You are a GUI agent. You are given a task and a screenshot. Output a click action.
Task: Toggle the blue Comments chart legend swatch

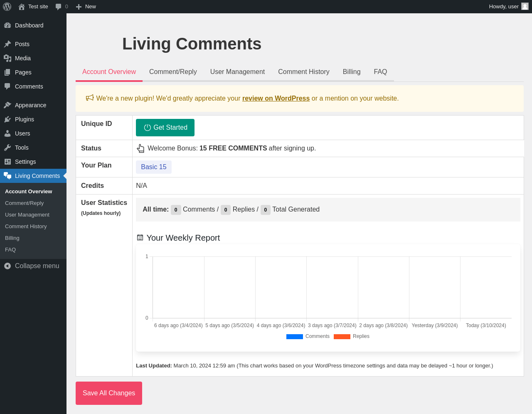(x=295, y=337)
